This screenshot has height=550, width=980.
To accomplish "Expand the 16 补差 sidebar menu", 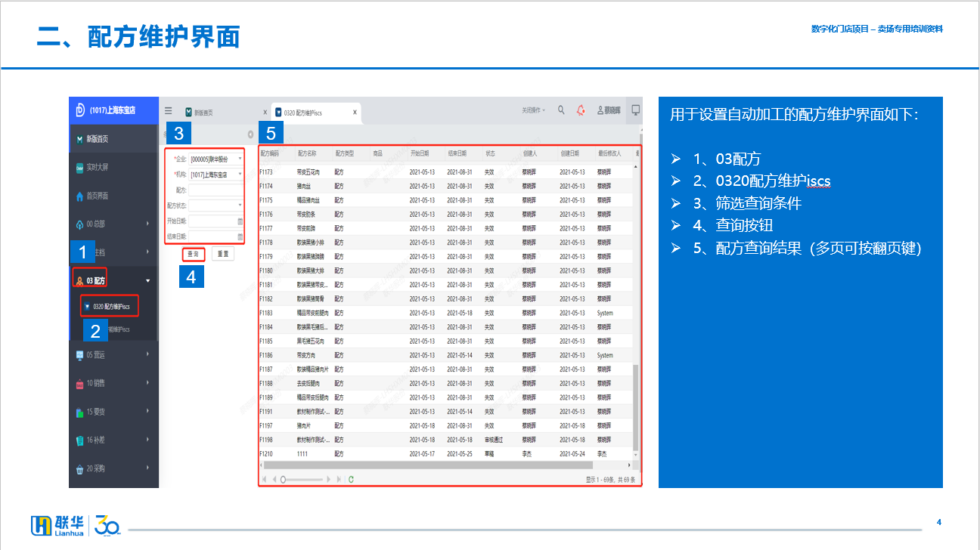I will (113, 440).
